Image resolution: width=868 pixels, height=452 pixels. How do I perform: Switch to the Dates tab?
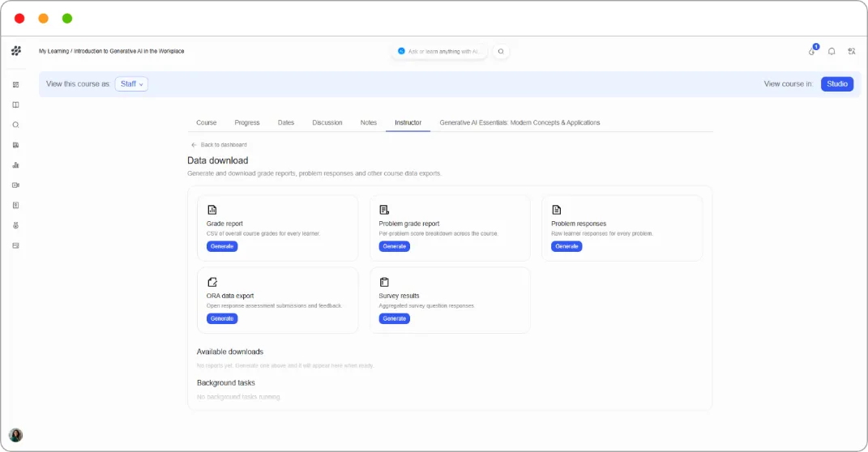285,123
